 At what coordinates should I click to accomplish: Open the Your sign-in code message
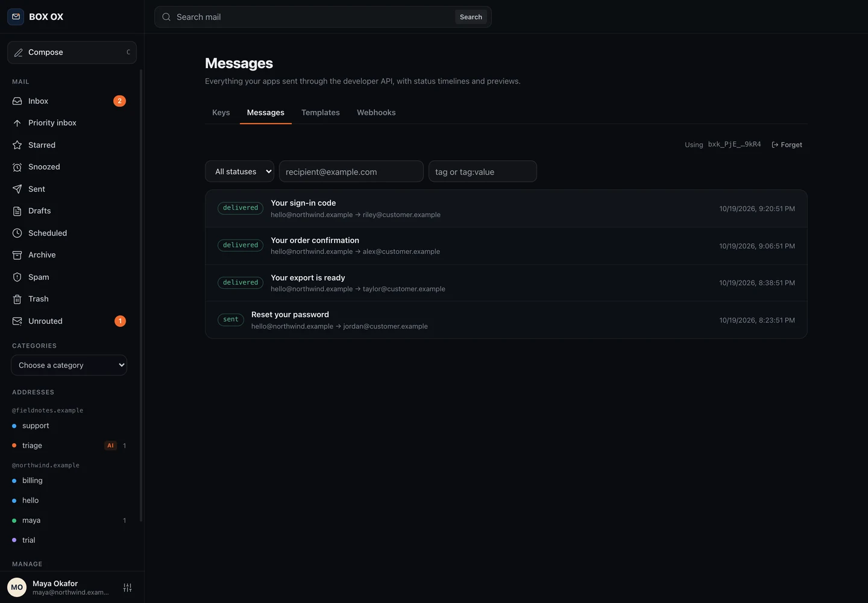(x=506, y=209)
